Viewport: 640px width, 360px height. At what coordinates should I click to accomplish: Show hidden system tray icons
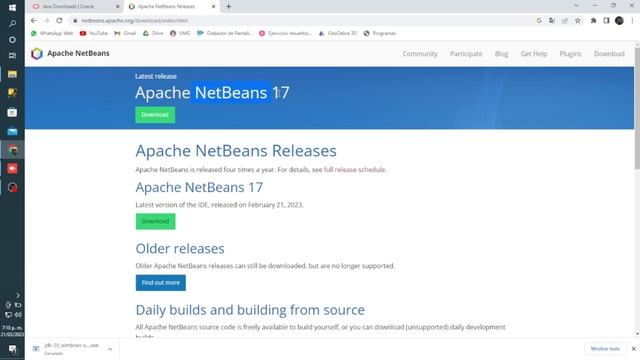[18, 295]
